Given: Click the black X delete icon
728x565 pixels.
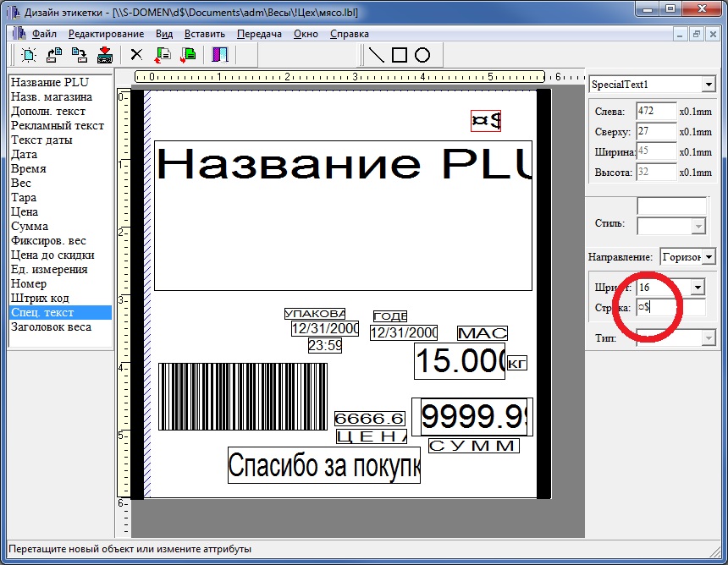Looking at the screenshot, I should (x=135, y=55).
